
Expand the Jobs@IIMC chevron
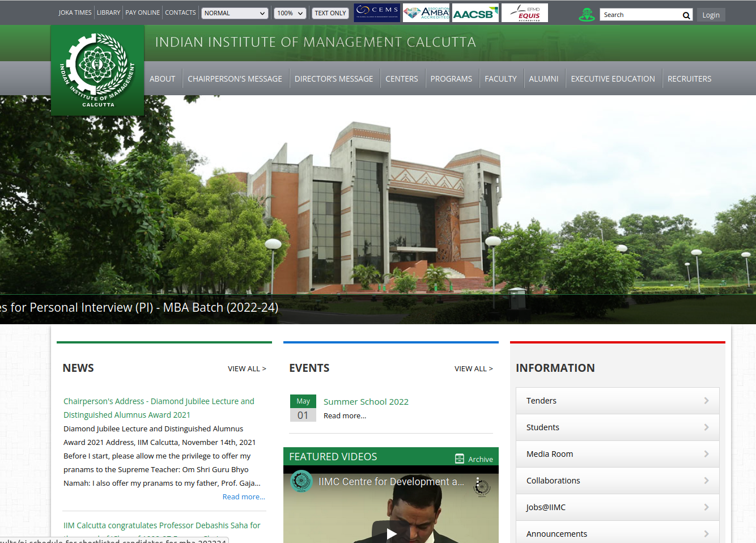706,507
